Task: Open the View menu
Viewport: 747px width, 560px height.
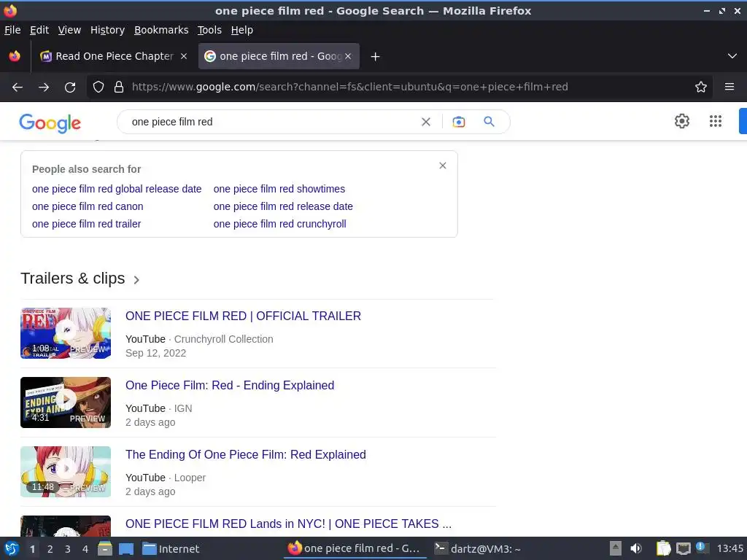Action: (x=69, y=30)
